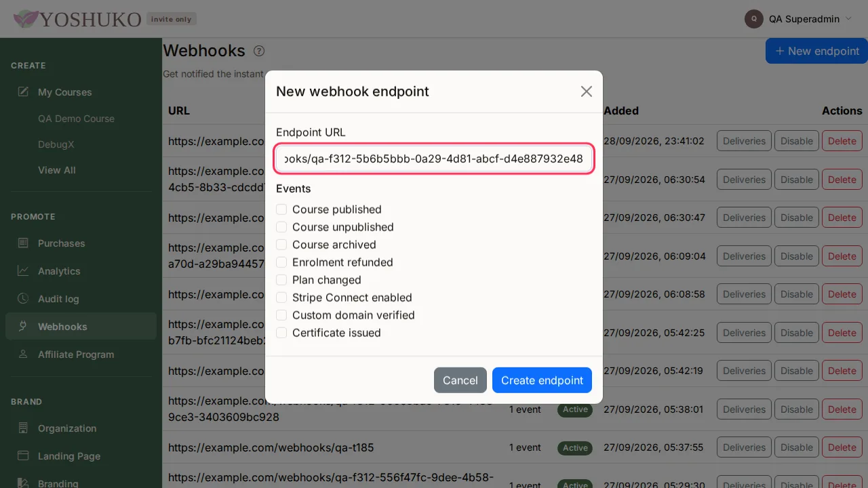
Task: Click the Analytics chart icon
Action: click(x=23, y=270)
